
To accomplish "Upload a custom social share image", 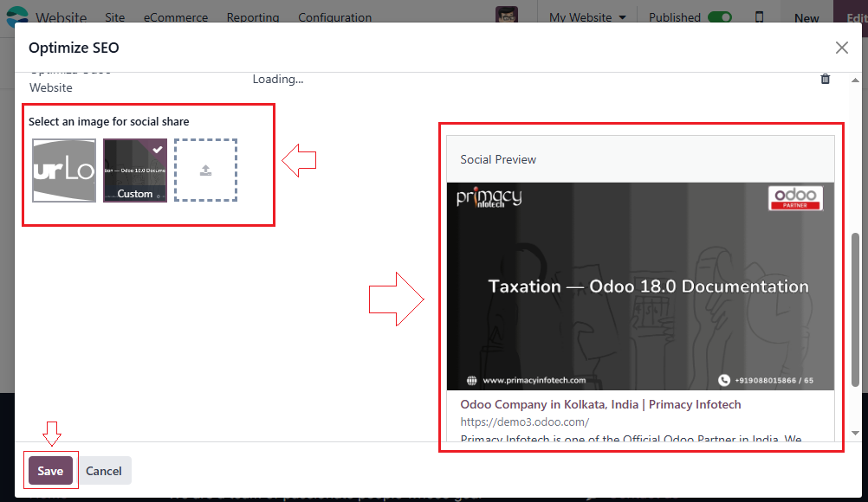I will 205,170.
